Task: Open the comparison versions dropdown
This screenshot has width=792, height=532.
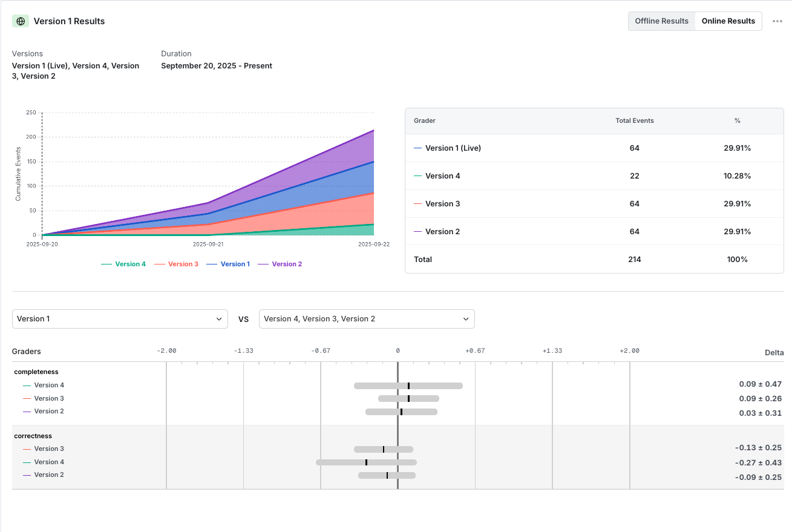Action: 367,319
